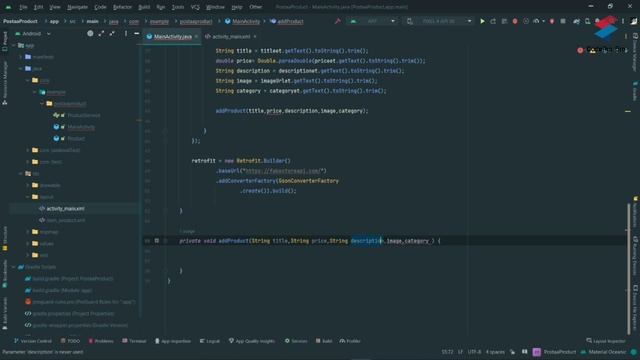Open App Quality Insights tool window
640x360 pixels.
pyautogui.click(x=251, y=341)
